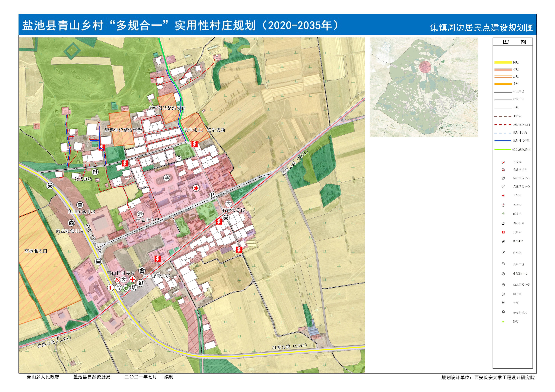Click the township overview inset map
Viewport: 555px width, 392px height.
(x=423, y=87)
